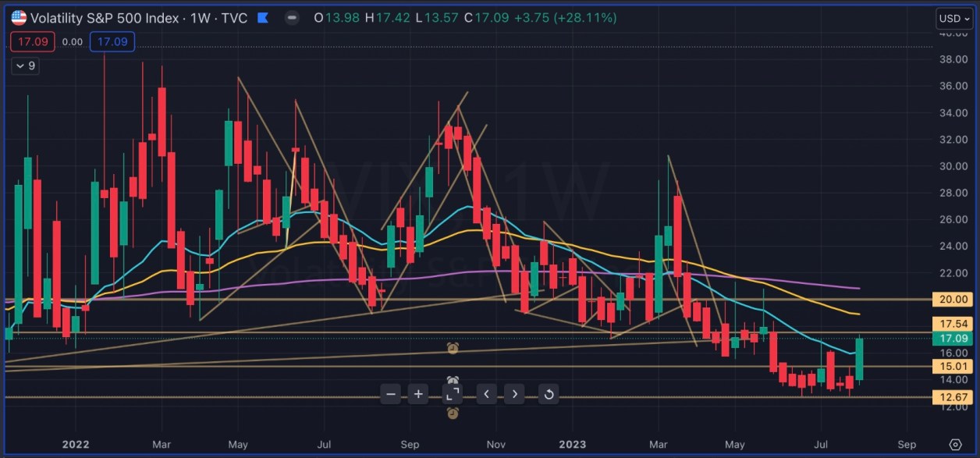
Task: Click the US flag symbol logo
Action: click(x=19, y=17)
